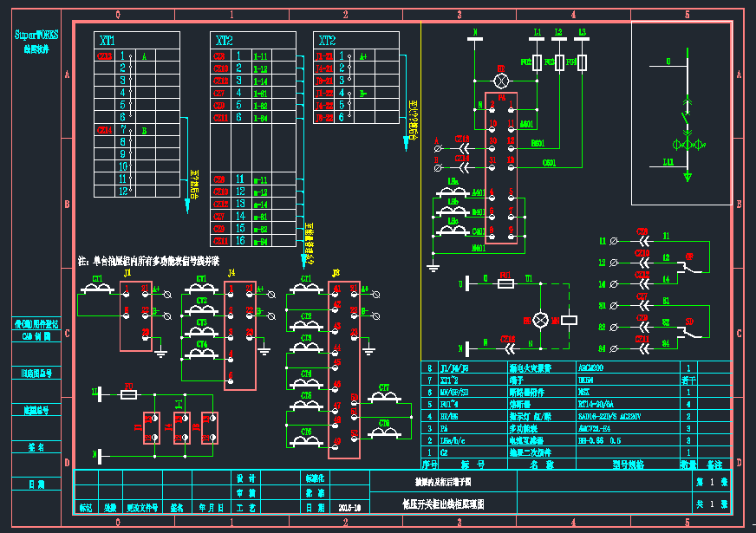Select the MN coil rectangle symbol
The width and height of the screenshot is (756, 533).
pyautogui.click(x=570, y=320)
